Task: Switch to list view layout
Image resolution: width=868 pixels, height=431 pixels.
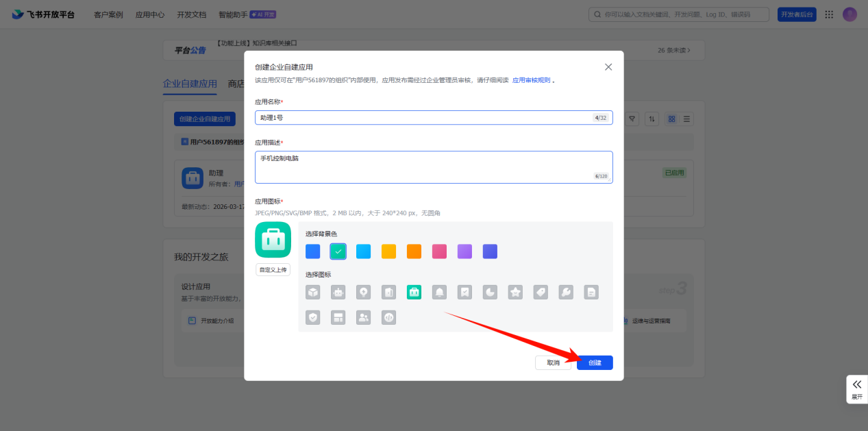Action: (x=686, y=119)
